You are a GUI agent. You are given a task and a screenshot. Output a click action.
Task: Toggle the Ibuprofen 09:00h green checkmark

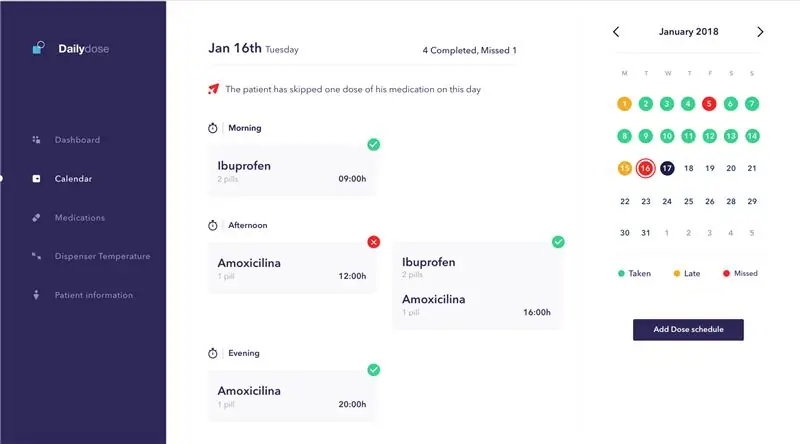click(373, 144)
